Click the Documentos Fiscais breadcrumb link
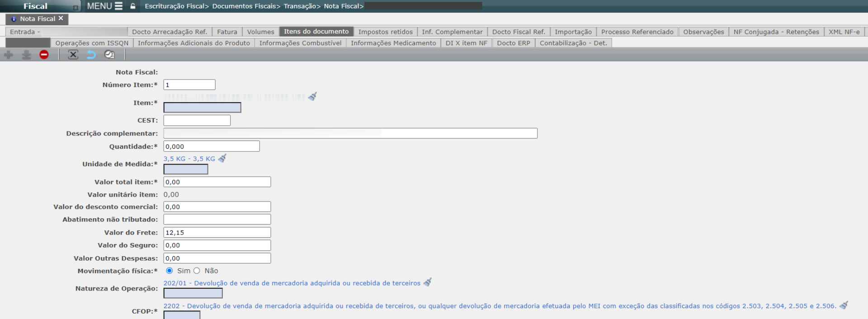The height and width of the screenshot is (319, 868). tap(245, 6)
